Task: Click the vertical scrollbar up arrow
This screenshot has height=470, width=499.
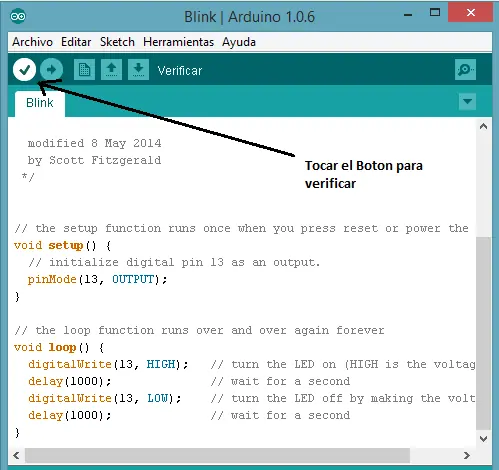Action: pyautogui.click(x=484, y=126)
